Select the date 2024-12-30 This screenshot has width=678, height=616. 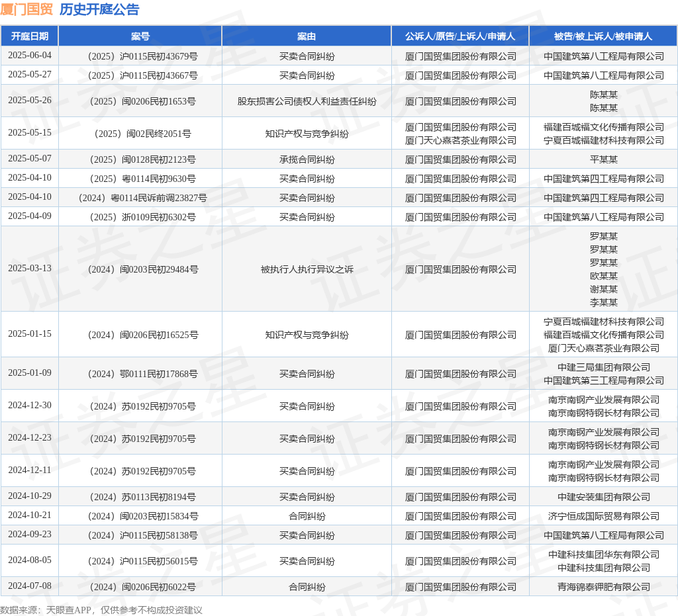(x=29, y=405)
